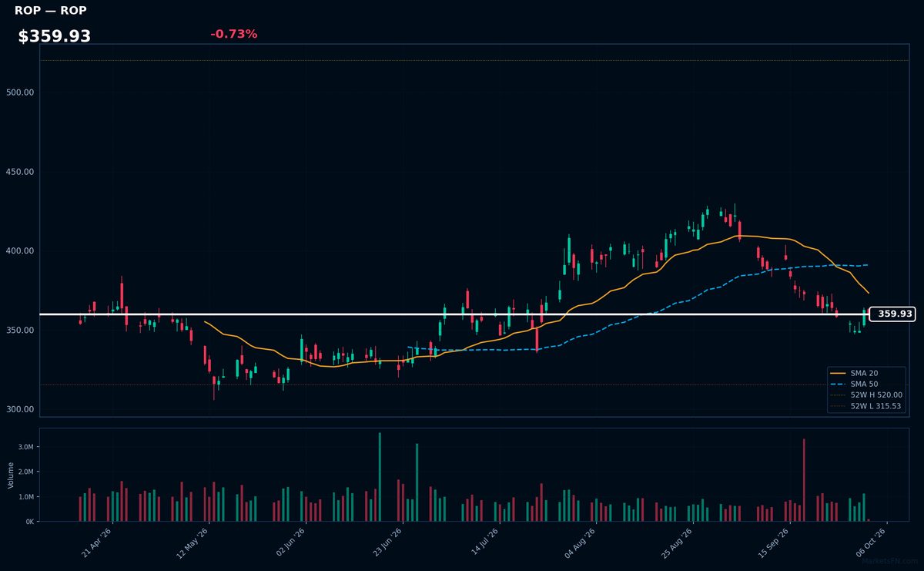Click the -0.73% change value
The width and height of the screenshot is (924, 571).
pyautogui.click(x=234, y=34)
